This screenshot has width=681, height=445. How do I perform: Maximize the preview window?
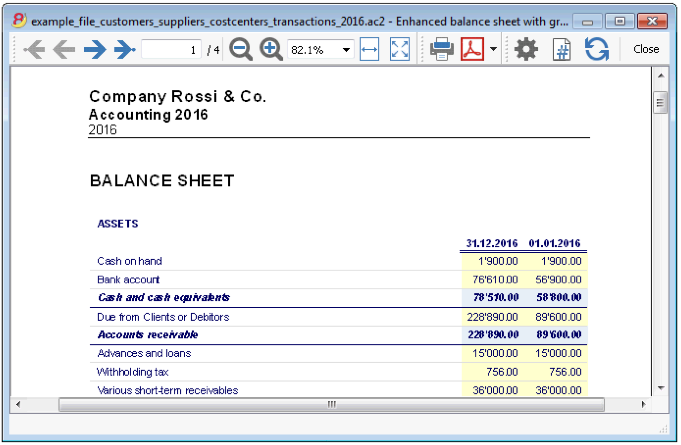[620, 21]
